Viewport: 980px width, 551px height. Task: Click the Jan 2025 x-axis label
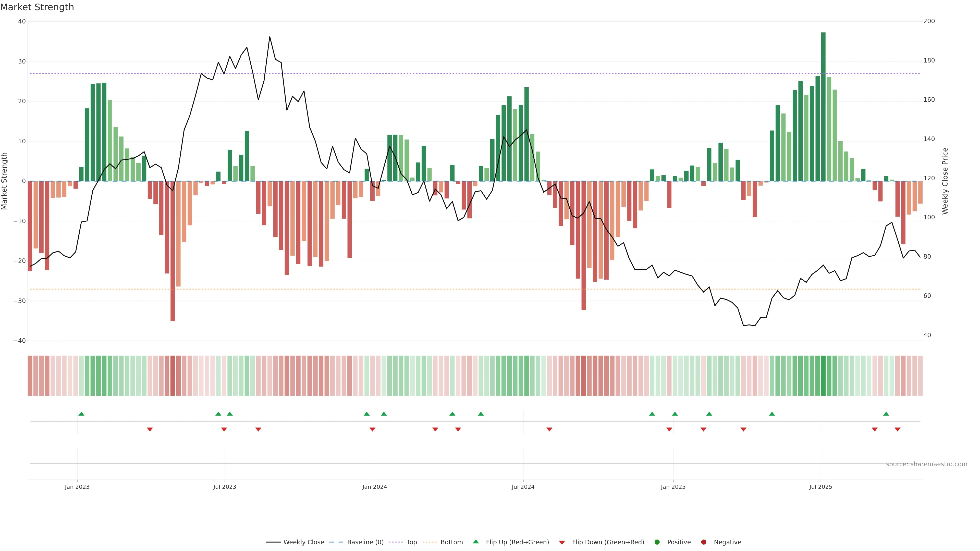(673, 487)
